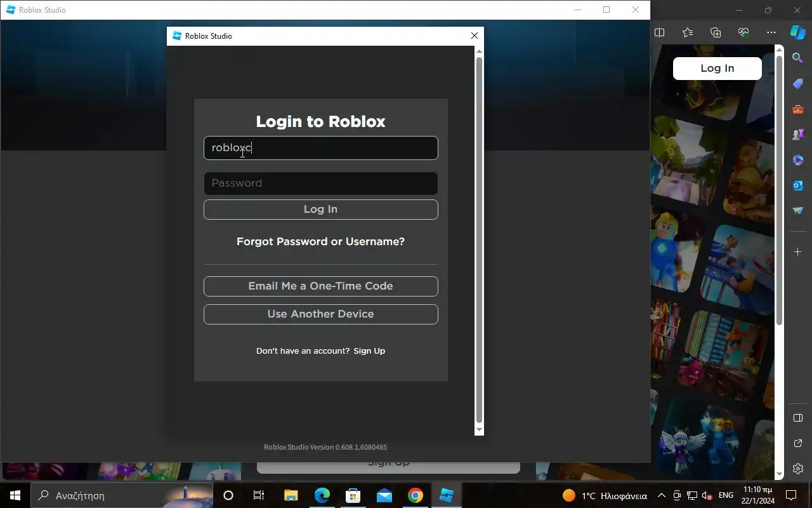Open Edge sidebar Games chess icon
Screen dimensions: 812x508
(798, 135)
